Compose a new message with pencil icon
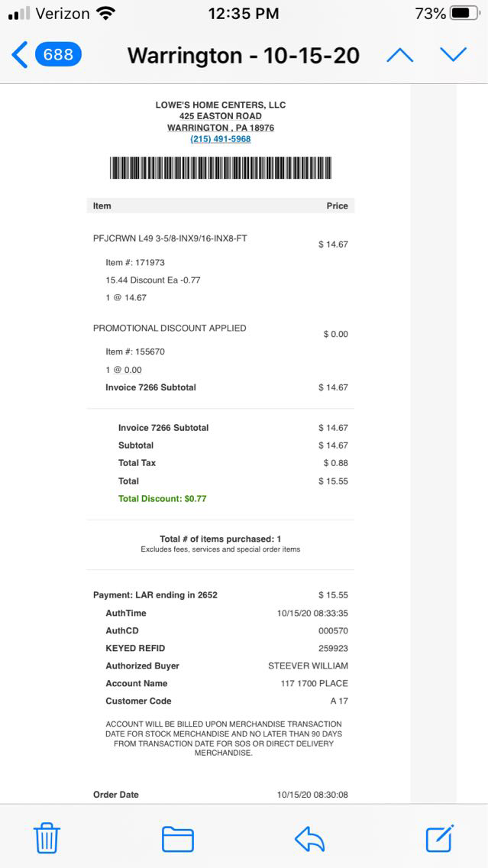 (440, 838)
